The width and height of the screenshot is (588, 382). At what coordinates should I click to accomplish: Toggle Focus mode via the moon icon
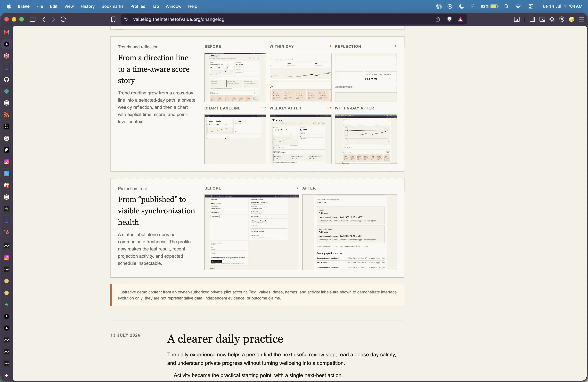461,6
